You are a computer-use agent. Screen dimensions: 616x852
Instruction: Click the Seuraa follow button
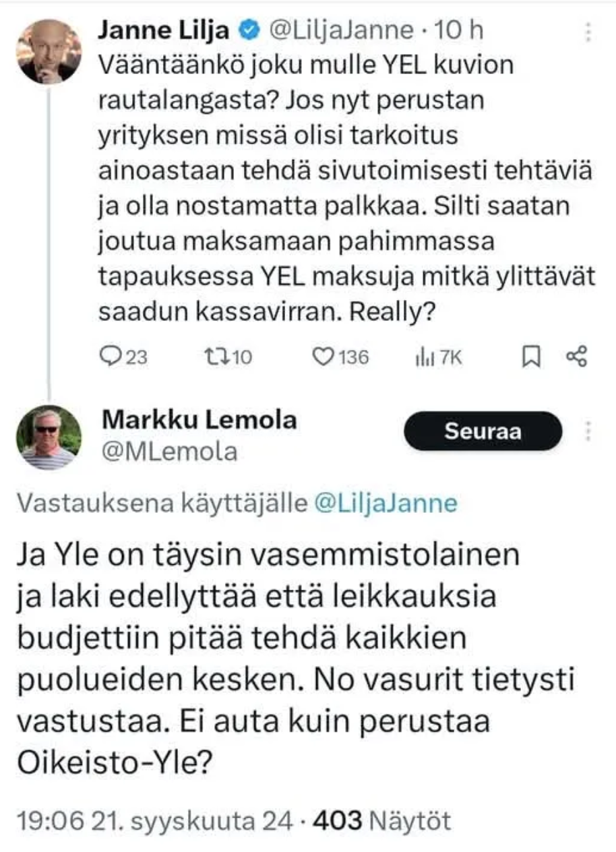[483, 431]
